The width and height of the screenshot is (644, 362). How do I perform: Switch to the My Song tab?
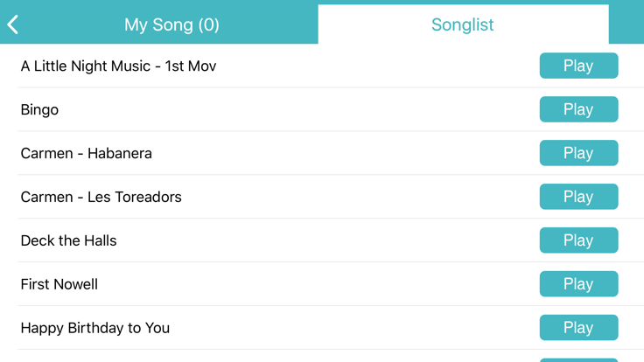[171, 24]
